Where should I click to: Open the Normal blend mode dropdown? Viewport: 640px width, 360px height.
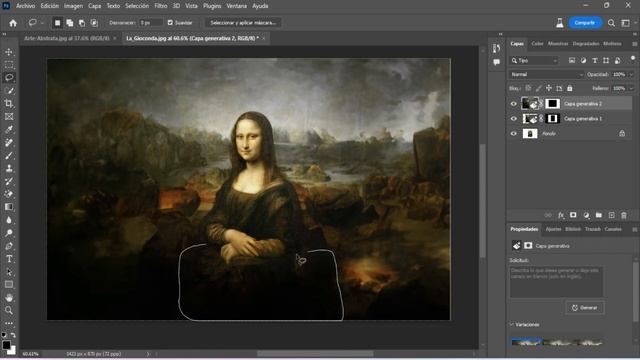pos(547,75)
